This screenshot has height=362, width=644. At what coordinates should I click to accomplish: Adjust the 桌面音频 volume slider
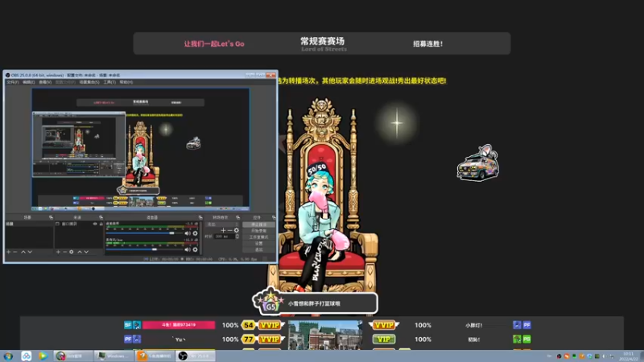tap(144, 233)
